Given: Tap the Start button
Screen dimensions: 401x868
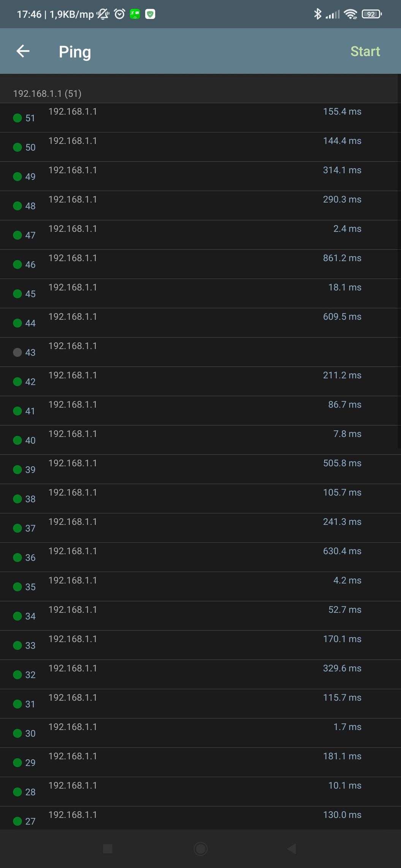Looking at the screenshot, I should pyautogui.click(x=365, y=51).
